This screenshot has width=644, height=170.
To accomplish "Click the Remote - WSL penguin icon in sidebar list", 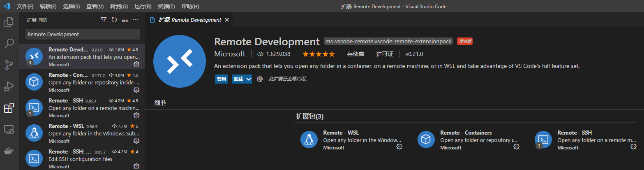I will point(34,133).
